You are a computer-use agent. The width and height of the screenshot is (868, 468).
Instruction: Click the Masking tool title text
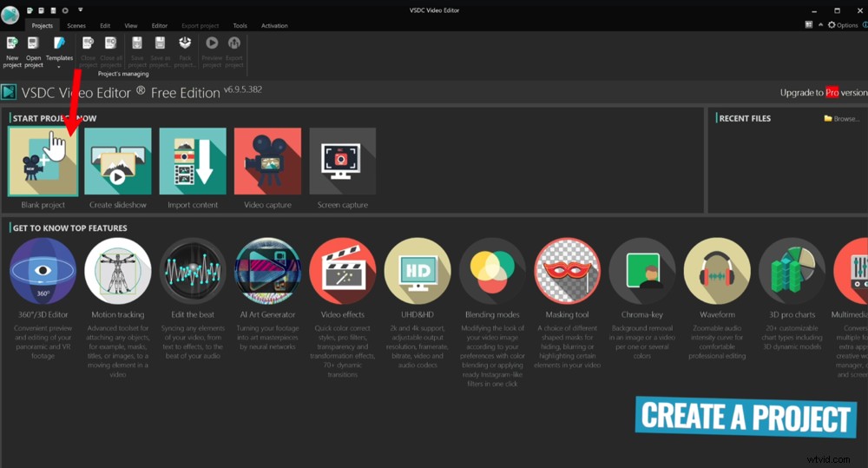[x=568, y=314]
